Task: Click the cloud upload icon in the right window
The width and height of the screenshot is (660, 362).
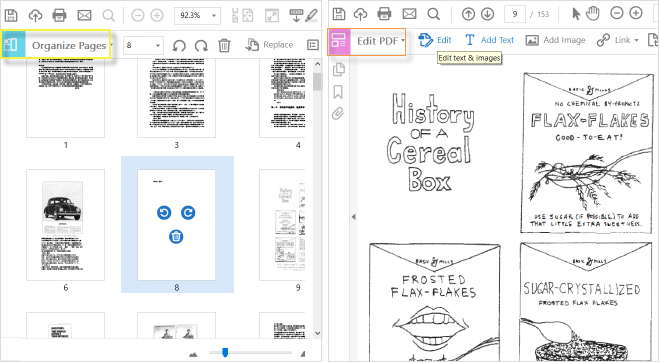Action: (x=360, y=14)
